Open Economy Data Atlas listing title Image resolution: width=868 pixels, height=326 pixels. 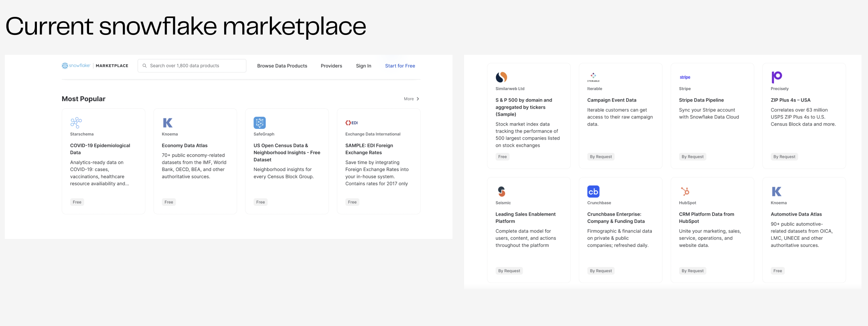tap(185, 145)
